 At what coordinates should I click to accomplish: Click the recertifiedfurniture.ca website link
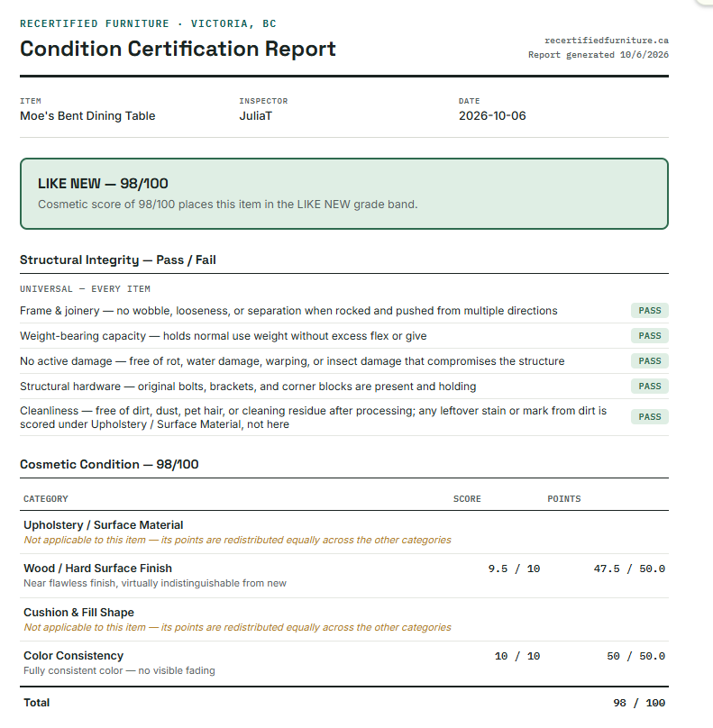tap(606, 41)
